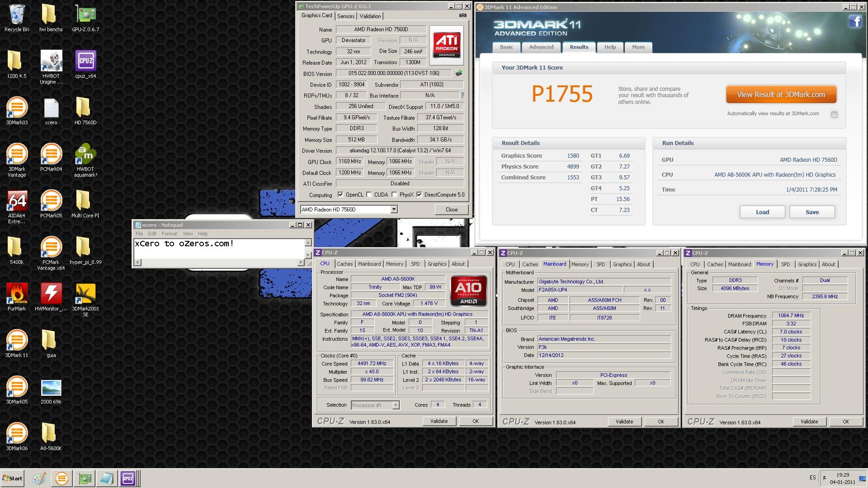This screenshot has height=488, width=868.
Task: Click OK in the right CPU-Z Memory window
Action: [845, 422]
